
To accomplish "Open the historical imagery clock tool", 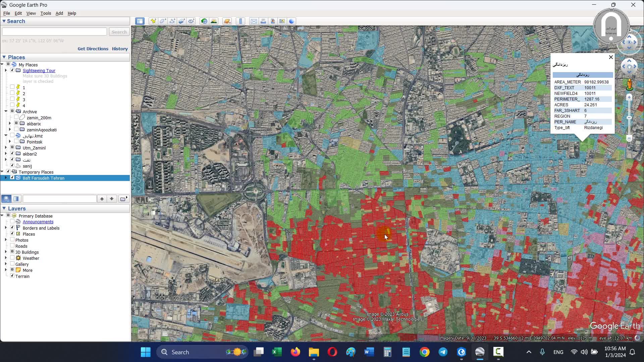I will pos(204,21).
